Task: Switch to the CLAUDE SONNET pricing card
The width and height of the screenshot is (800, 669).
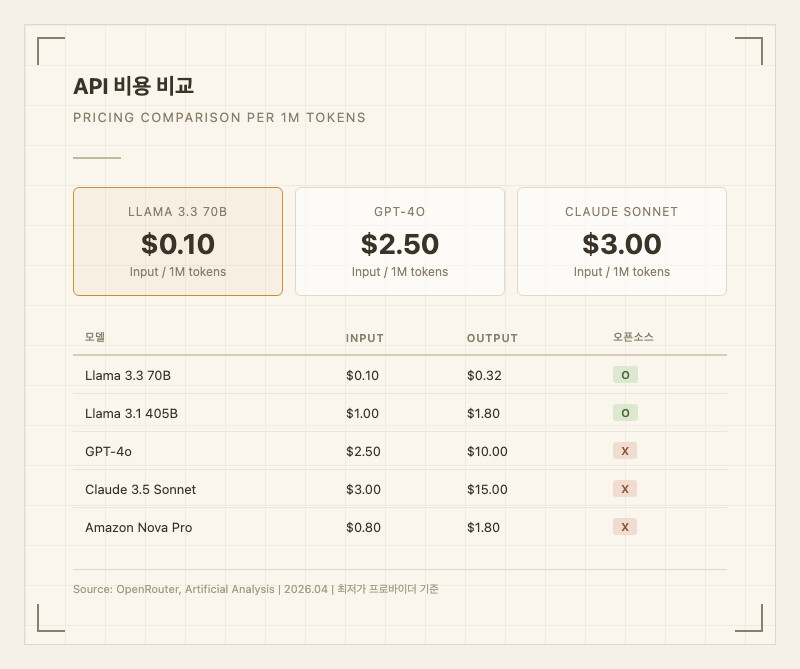Action: (622, 240)
